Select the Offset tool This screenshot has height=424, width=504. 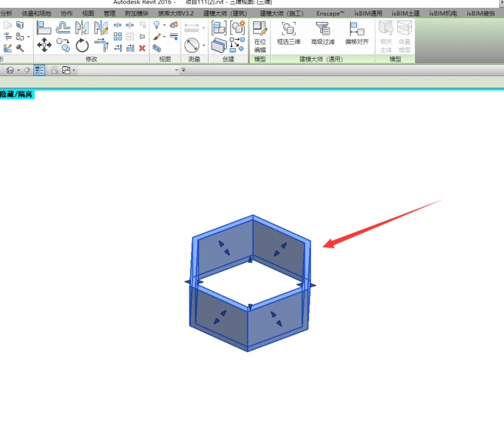(x=63, y=28)
